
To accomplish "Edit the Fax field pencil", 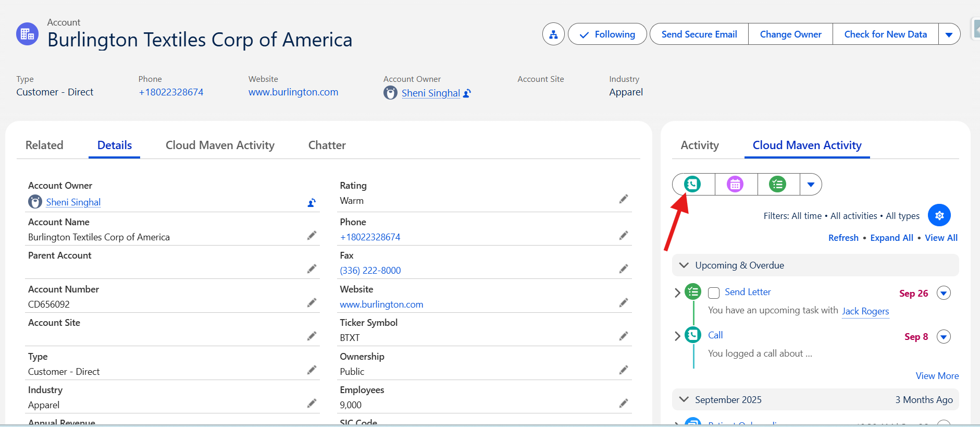I will (x=623, y=269).
